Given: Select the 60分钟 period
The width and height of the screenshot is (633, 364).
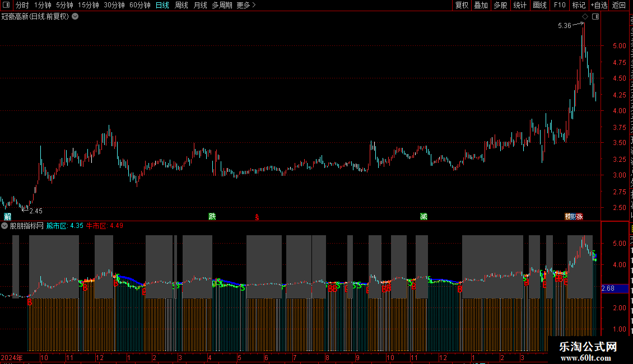Looking at the screenshot, I should click(140, 5).
